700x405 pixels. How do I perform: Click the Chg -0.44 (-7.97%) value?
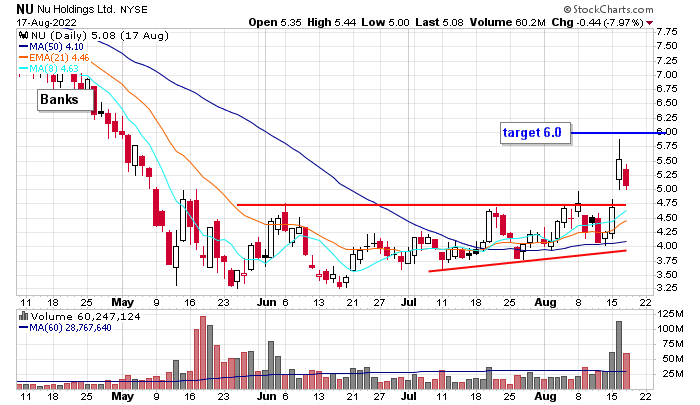[597, 22]
